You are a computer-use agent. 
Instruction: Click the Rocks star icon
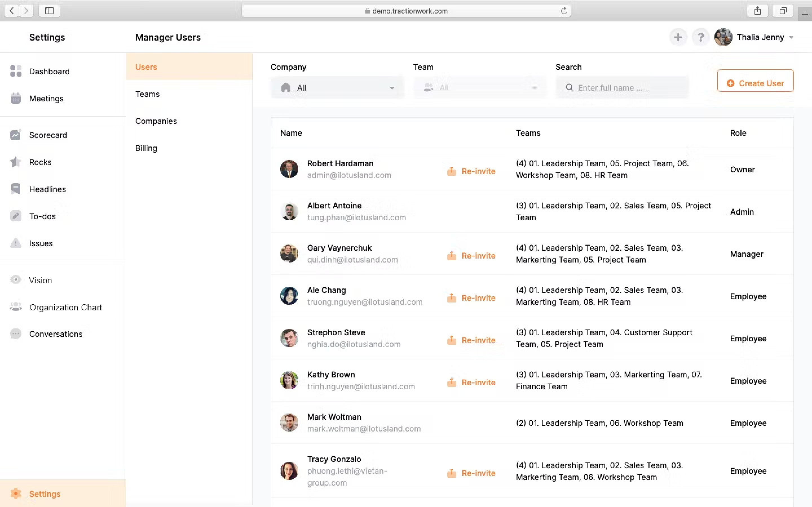point(16,162)
